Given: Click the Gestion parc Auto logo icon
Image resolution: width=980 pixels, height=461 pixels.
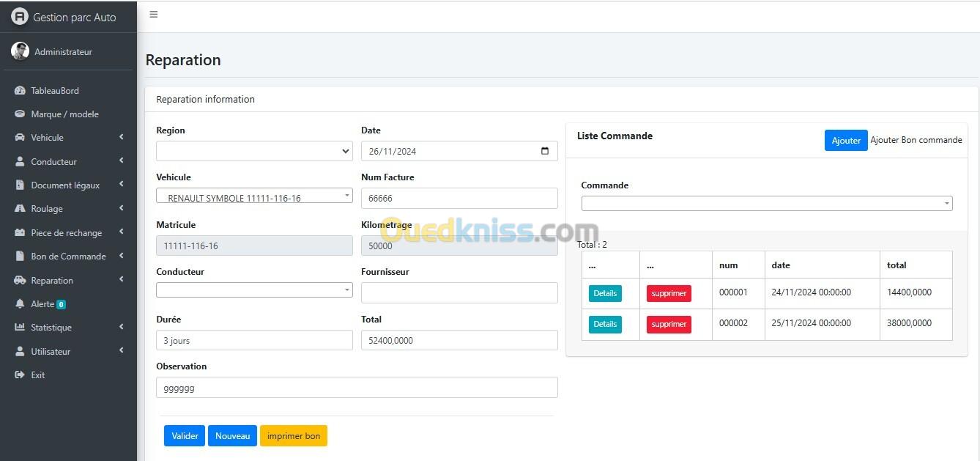Looking at the screenshot, I should pyautogui.click(x=20, y=17).
